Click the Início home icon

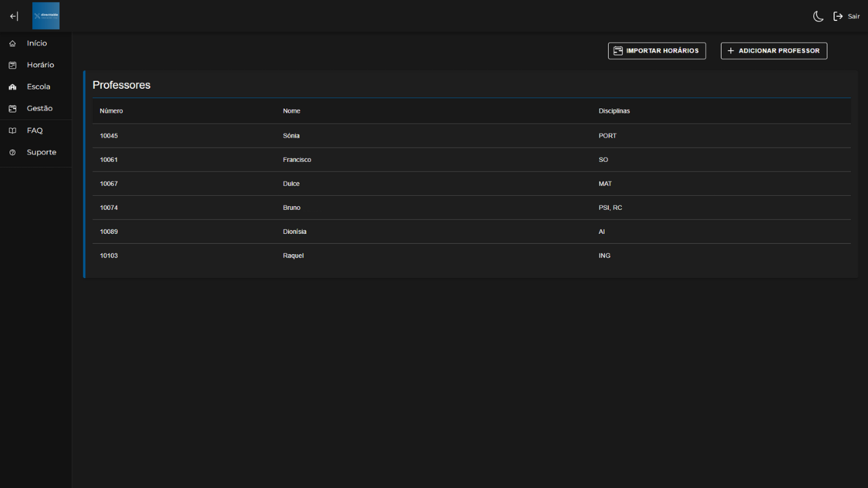(x=12, y=43)
